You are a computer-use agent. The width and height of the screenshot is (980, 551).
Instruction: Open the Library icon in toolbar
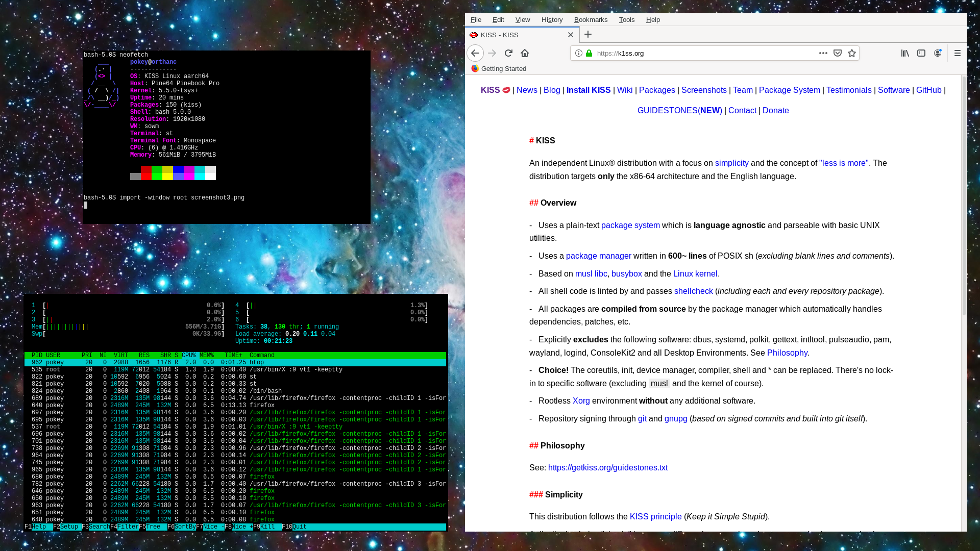point(905,53)
